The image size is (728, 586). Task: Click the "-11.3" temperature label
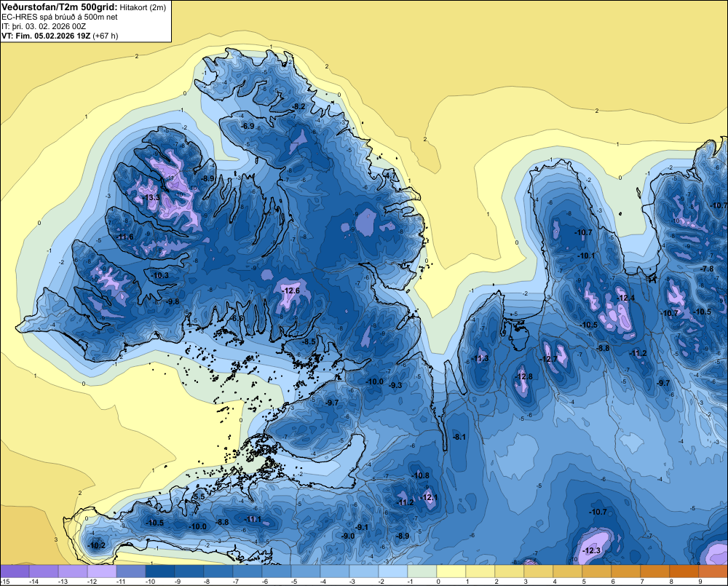[x=480, y=358]
